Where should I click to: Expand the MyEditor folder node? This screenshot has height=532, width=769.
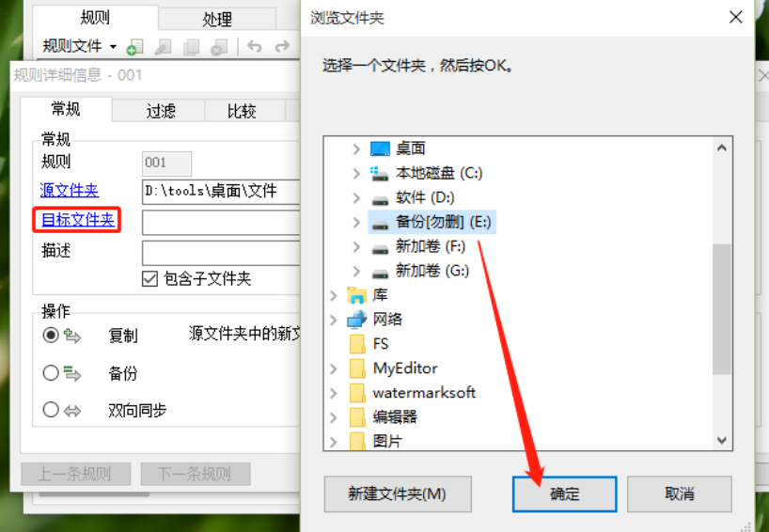point(334,368)
